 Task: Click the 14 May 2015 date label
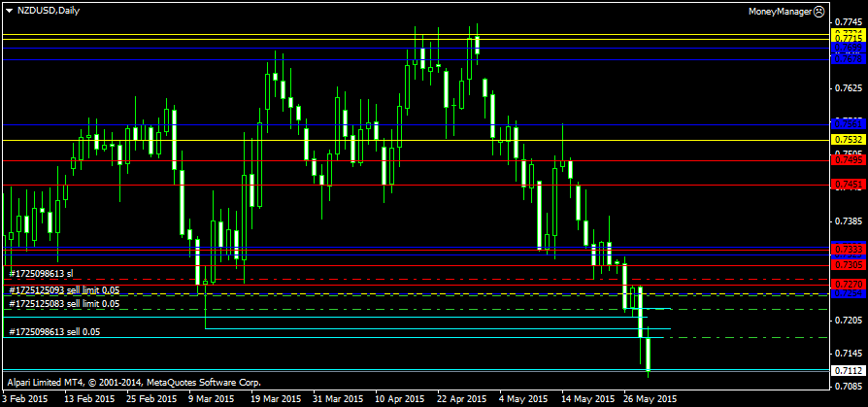pyautogui.click(x=588, y=398)
